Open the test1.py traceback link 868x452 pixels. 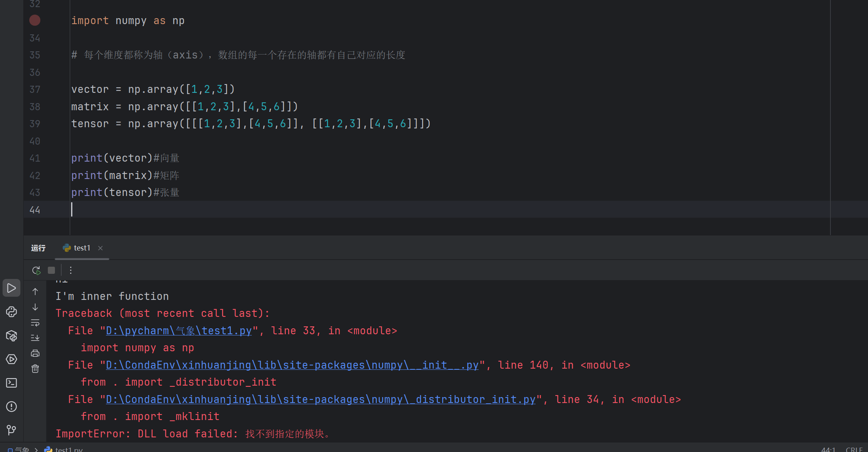179,331
